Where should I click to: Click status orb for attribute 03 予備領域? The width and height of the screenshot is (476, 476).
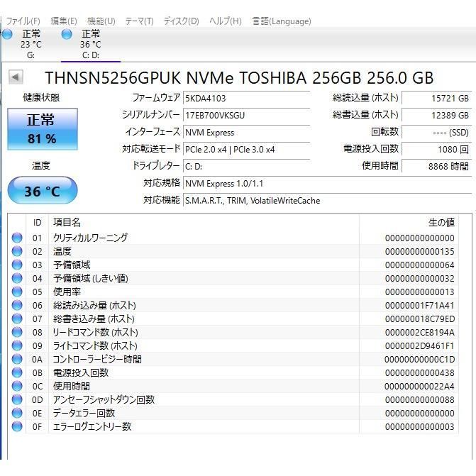coord(17,265)
